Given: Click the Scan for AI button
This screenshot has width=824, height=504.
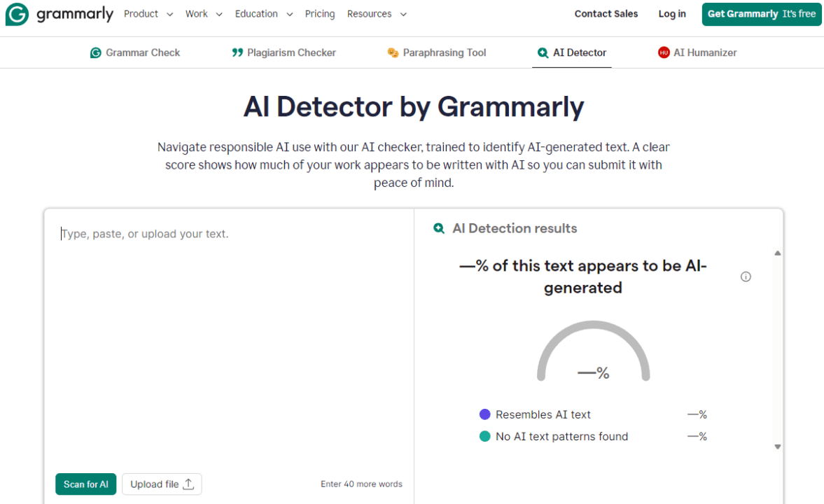Looking at the screenshot, I should [x=85, y=484].
